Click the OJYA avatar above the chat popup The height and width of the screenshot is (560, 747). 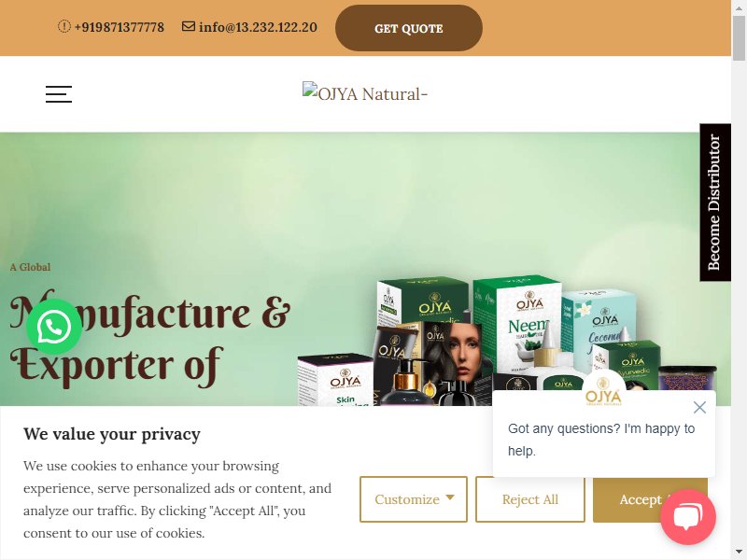point(603,389)
